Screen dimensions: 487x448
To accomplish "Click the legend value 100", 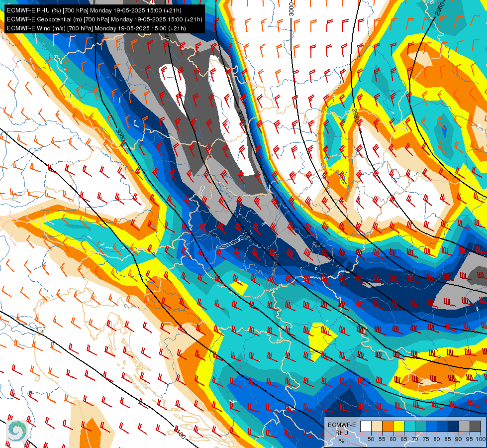I will (481, 439).
